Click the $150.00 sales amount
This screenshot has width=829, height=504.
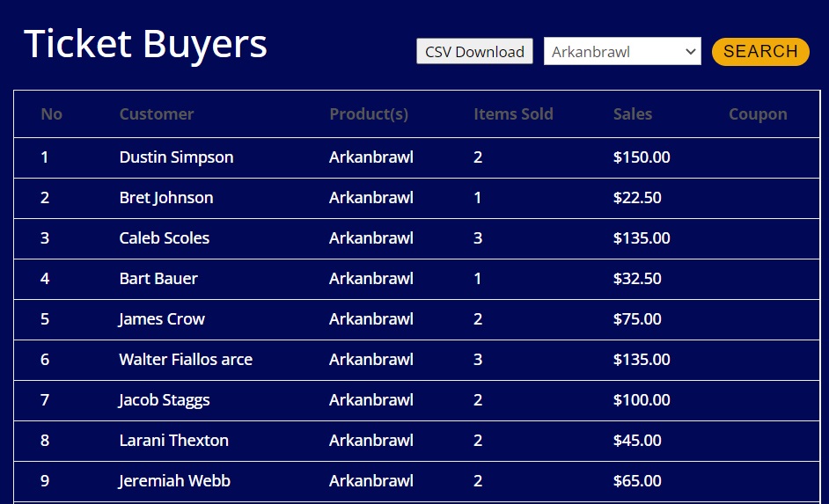[641, 157]
